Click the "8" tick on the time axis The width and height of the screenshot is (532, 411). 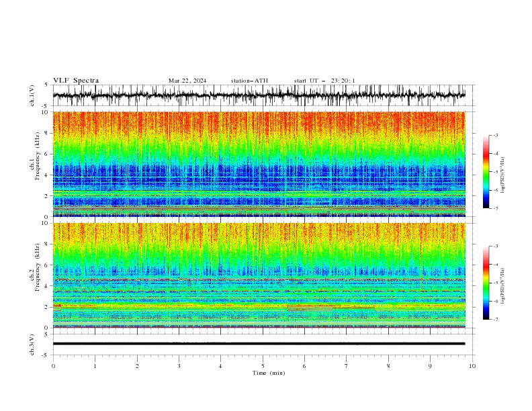click(388, 366)
